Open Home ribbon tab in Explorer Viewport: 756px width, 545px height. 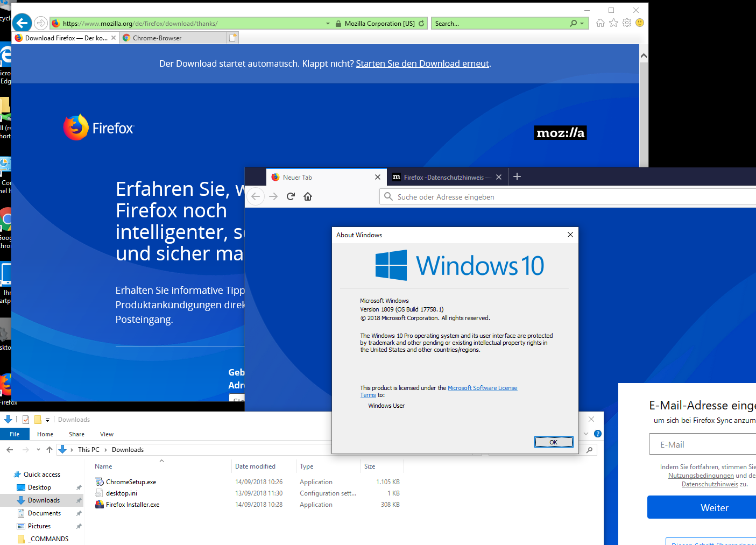pyautogui.click(x=45, y=434)
